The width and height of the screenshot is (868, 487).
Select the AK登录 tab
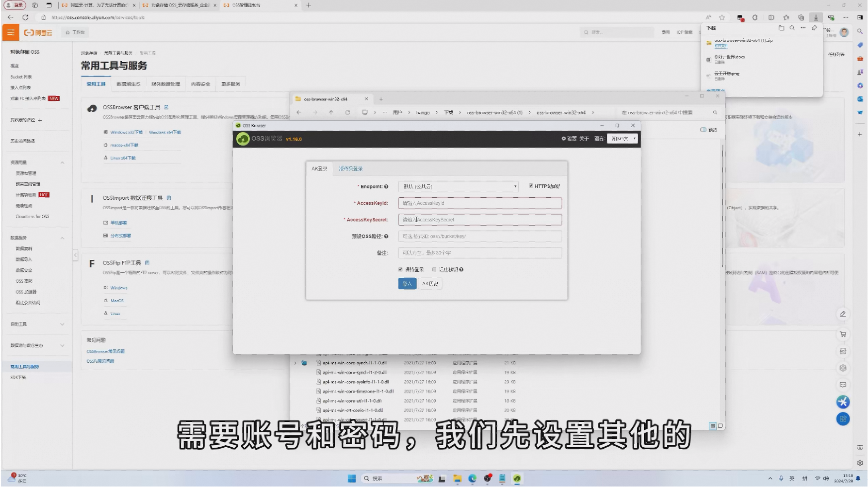tap(319, 169)
